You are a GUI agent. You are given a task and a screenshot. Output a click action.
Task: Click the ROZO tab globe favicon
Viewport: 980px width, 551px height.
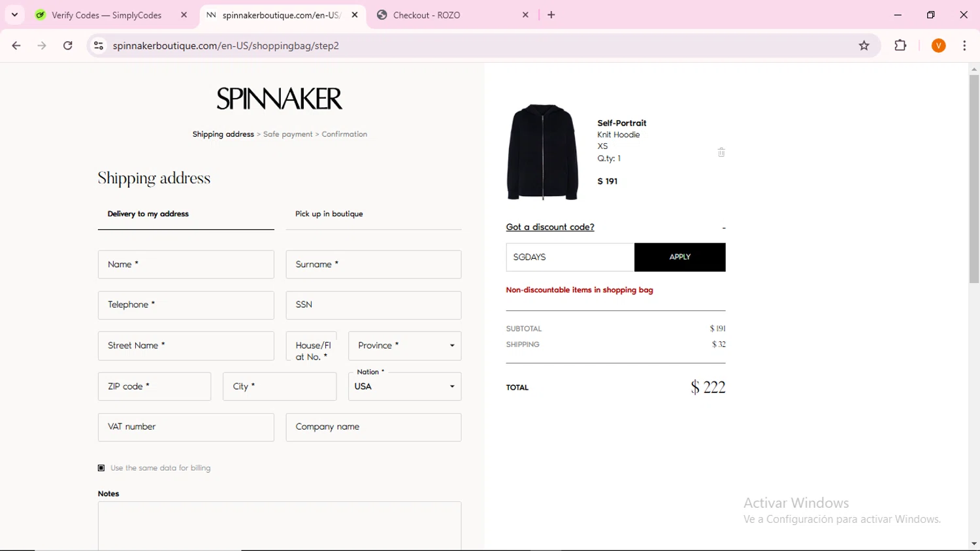pyautogui.click(x=382, y=15)
